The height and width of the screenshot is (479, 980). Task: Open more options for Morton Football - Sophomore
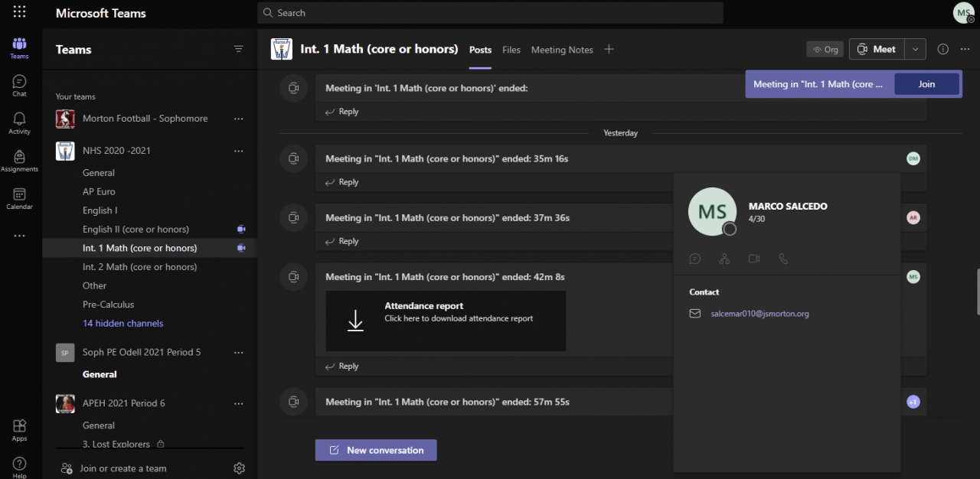238,119
